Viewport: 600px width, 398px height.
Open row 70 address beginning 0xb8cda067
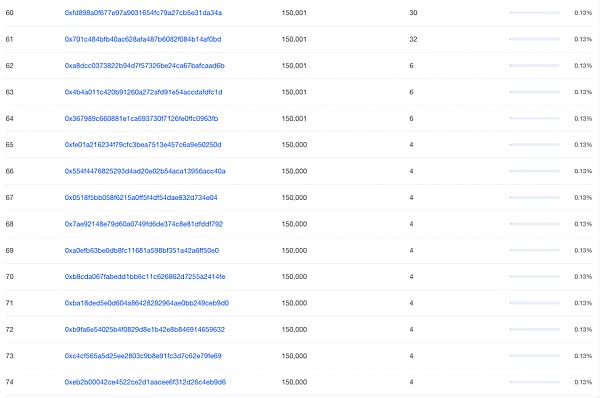145,276
